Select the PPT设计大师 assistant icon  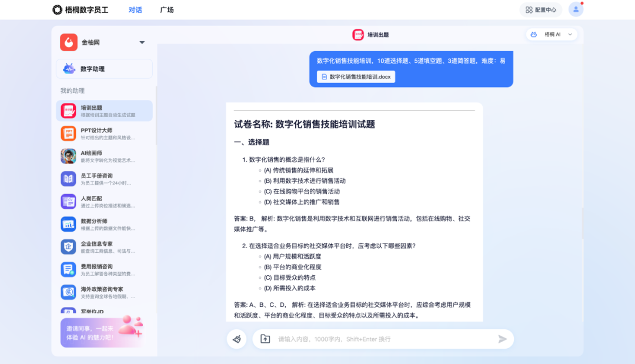[x=68, y=133]
